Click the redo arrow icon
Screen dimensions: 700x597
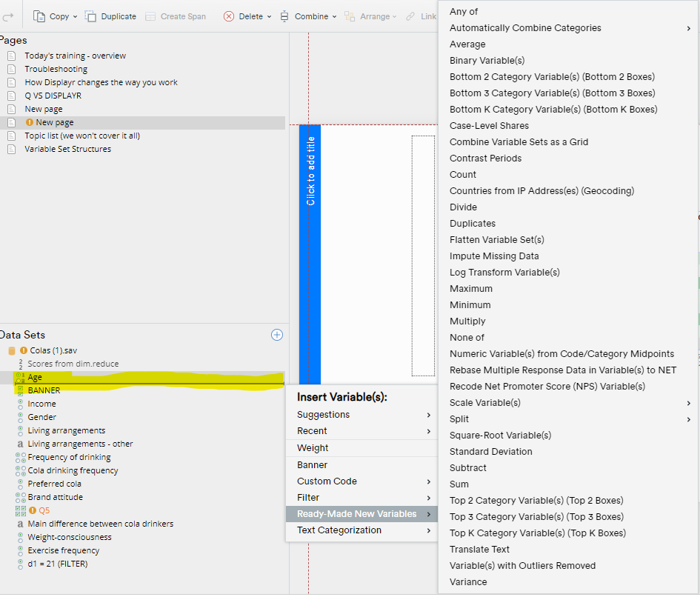[7, 17]
